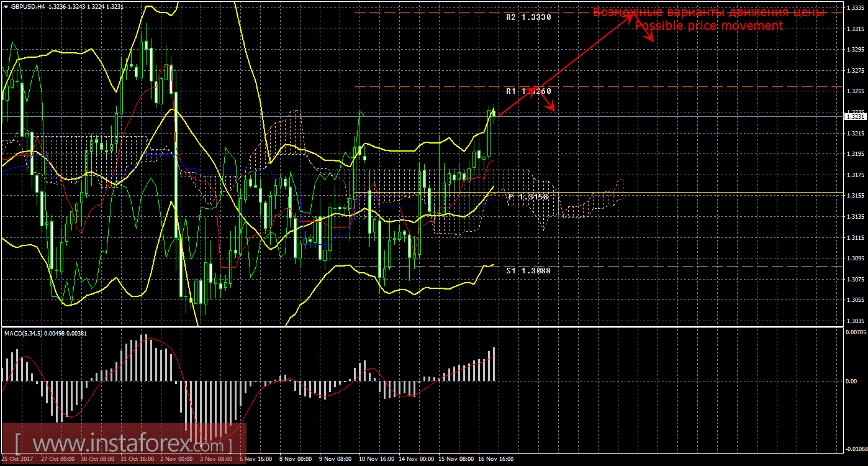This screenshot has height=466, width=868.
Task: Click price axis value 1.3075
Action: pos(854,280)
